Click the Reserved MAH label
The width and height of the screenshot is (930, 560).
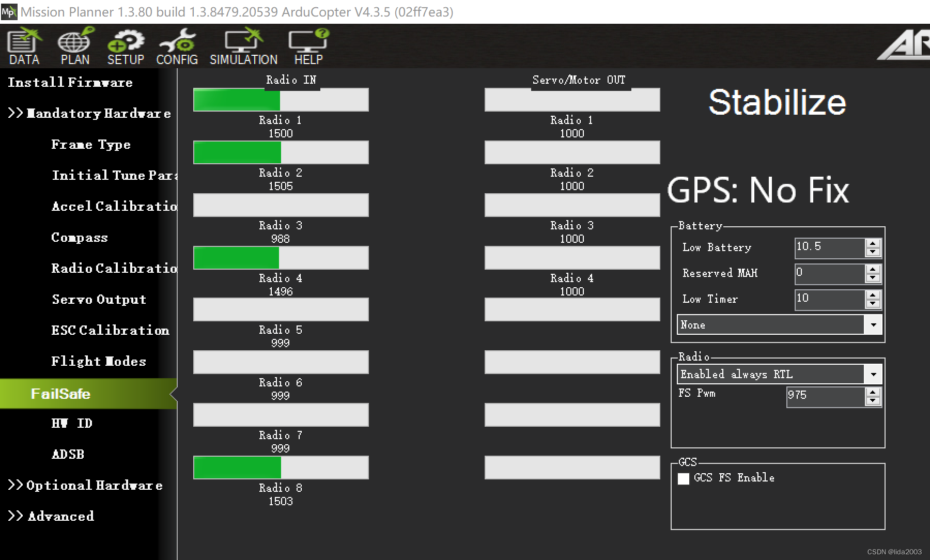coord(720,273)
